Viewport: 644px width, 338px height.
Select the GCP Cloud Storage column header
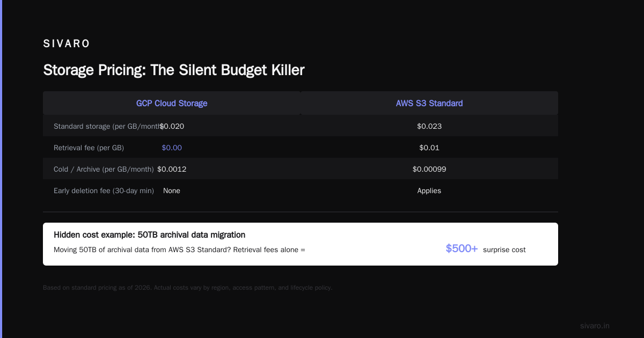pyautogui.click(x=172, y=103)
